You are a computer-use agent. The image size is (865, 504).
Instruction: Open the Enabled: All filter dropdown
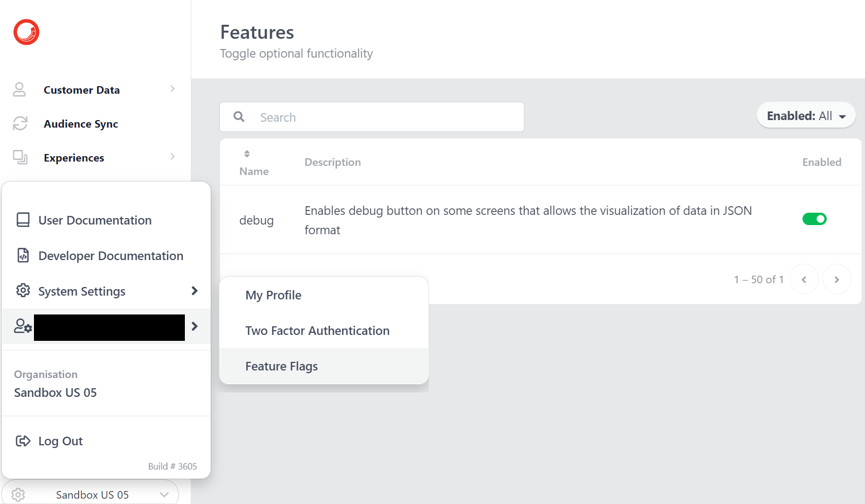coord(805,115)
